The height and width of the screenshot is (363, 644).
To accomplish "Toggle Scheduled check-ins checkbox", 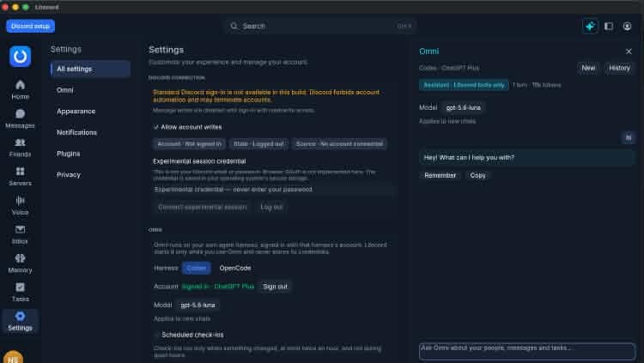I will (x=156, y=335).
